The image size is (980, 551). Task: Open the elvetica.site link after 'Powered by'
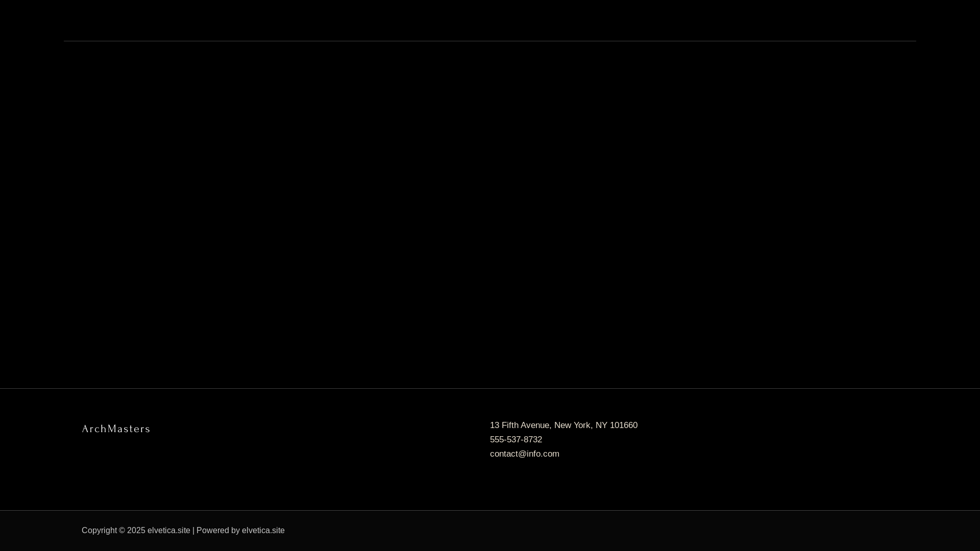coord(263,531)
